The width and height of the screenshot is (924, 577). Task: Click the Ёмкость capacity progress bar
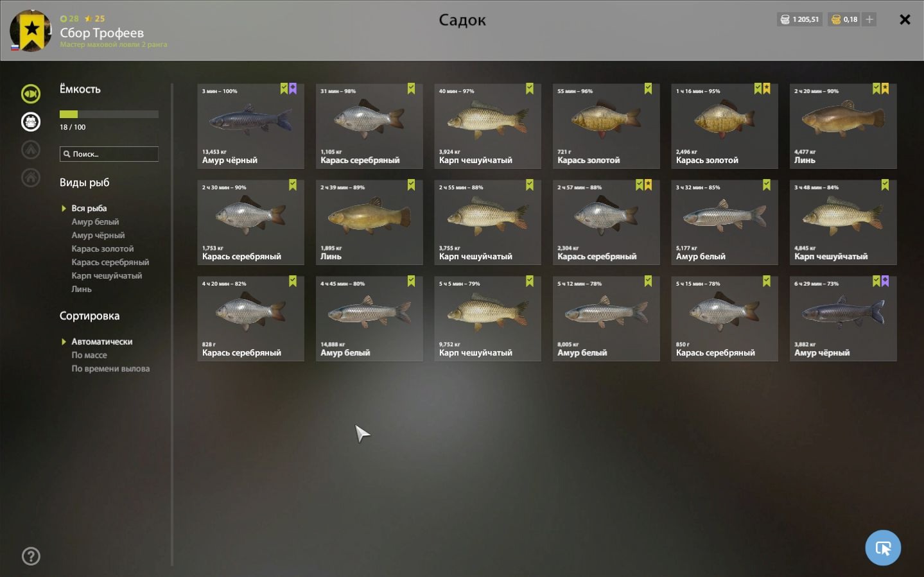[109, 114]
